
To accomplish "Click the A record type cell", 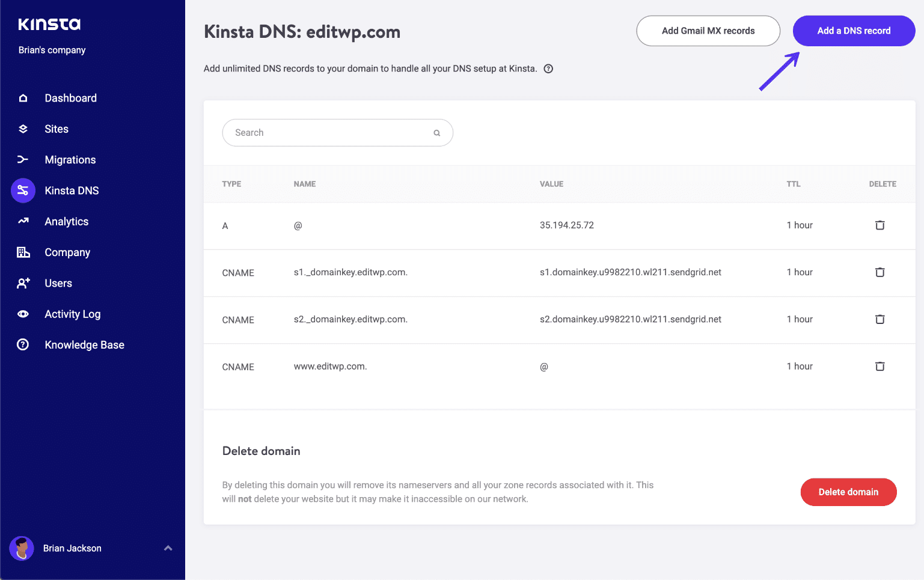I will point(225,225).
